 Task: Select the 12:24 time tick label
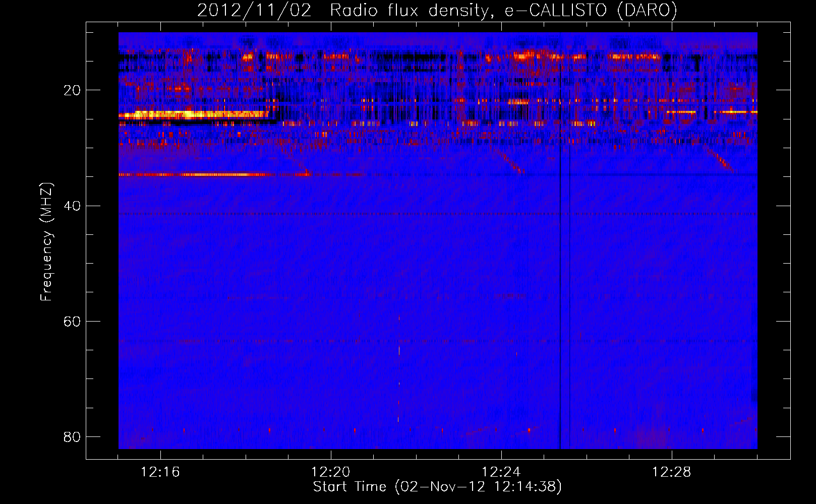tap(501, 472)
